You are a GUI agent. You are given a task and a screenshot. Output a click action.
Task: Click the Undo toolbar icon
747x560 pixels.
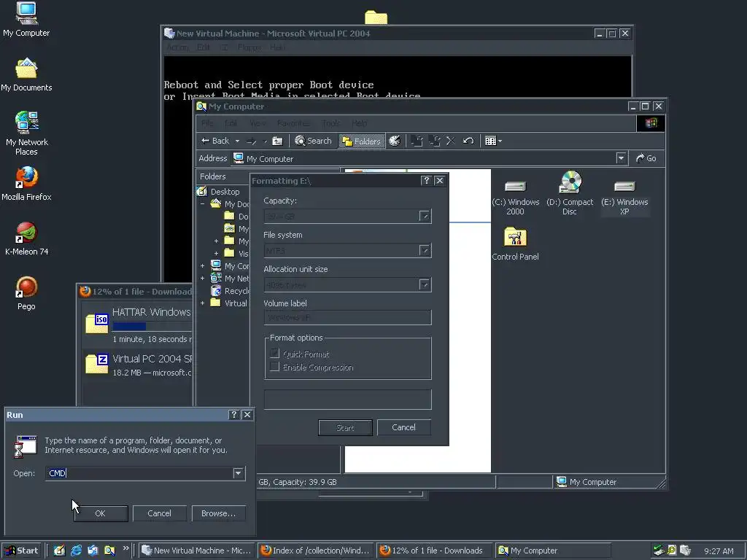point(468,141)
